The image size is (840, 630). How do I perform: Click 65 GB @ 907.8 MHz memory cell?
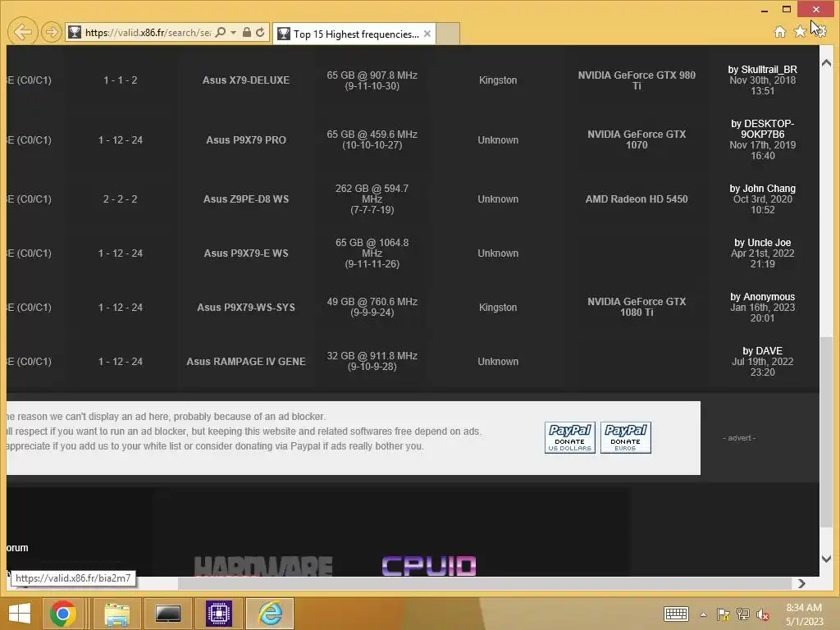pos(372,80)
